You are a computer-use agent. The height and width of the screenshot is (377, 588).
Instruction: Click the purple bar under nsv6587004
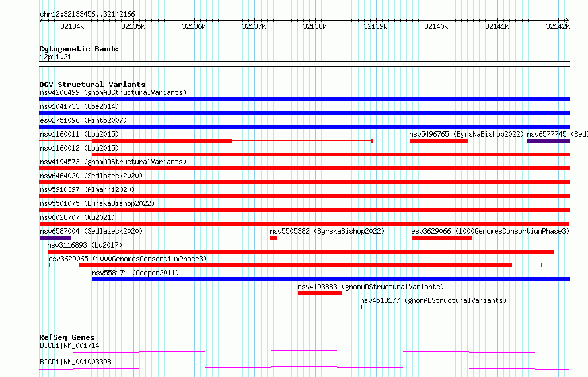[56, 238]
